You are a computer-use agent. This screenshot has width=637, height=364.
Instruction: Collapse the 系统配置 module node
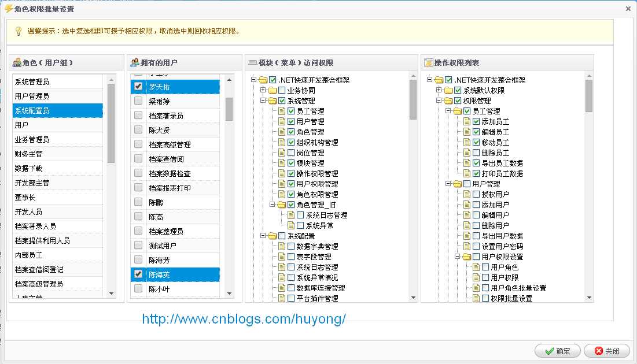tap(263, 235)
